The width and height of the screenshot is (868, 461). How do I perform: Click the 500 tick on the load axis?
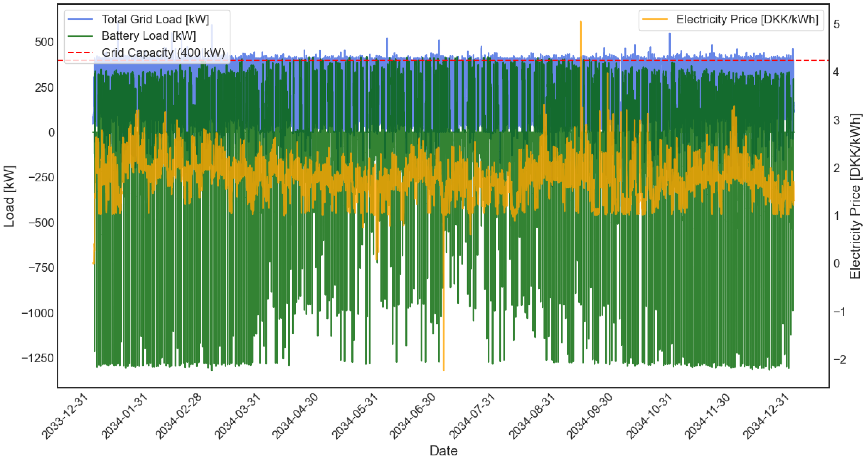coord(44,42)
